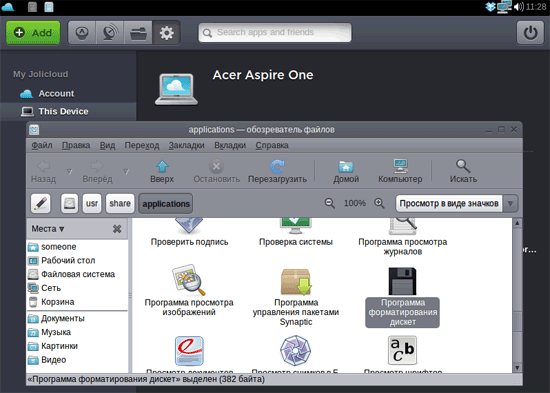This screenshot has width=550, height=393.
Task: Select Synaptic package manager icon
Action: (x=296, y=281)
